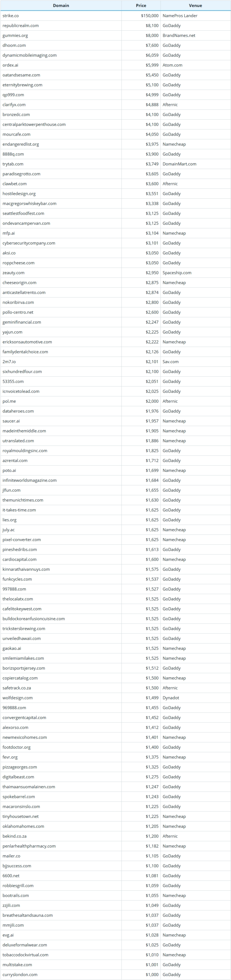Open centralparktowerpenthouse.com domain entry
The image size is (231, 980).
tap(34, 125)
